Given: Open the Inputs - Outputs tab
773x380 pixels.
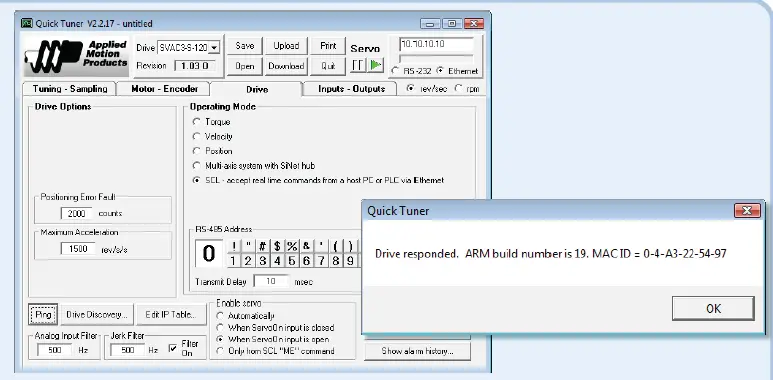Looking at the screenshot, I should click(351, 89).
